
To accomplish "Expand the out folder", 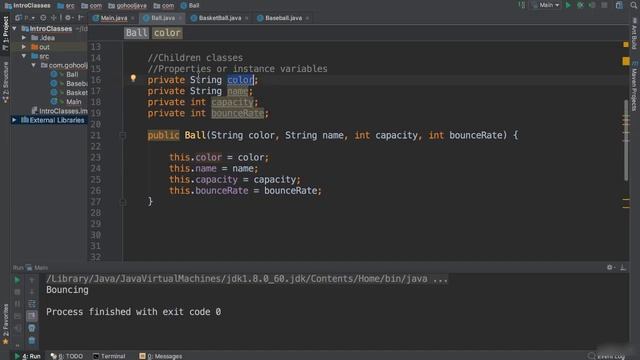I will click(x=24, y=47).
